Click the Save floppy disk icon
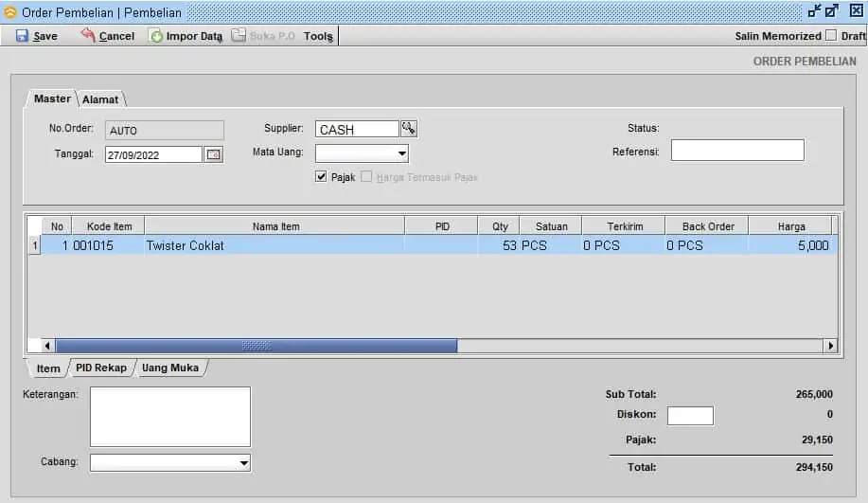Viewport: 868px width, 503px height. click(x=22, y=36)
